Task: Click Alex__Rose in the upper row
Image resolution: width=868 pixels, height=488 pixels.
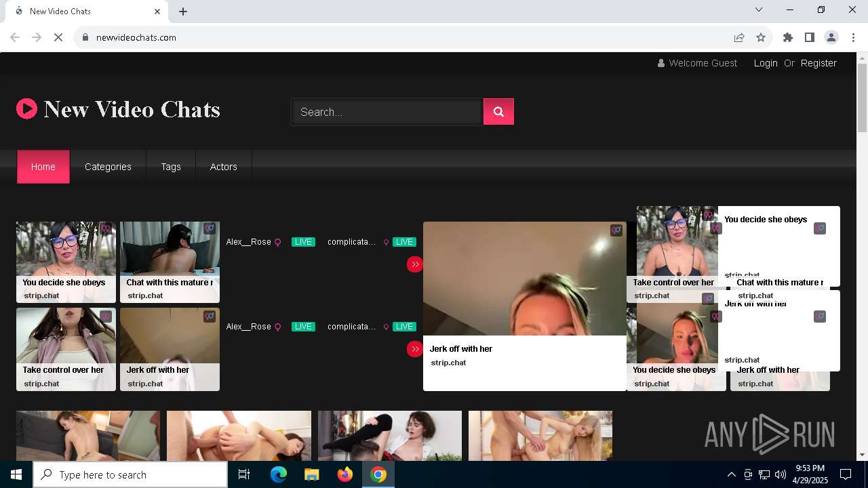Action: point(249,242)
